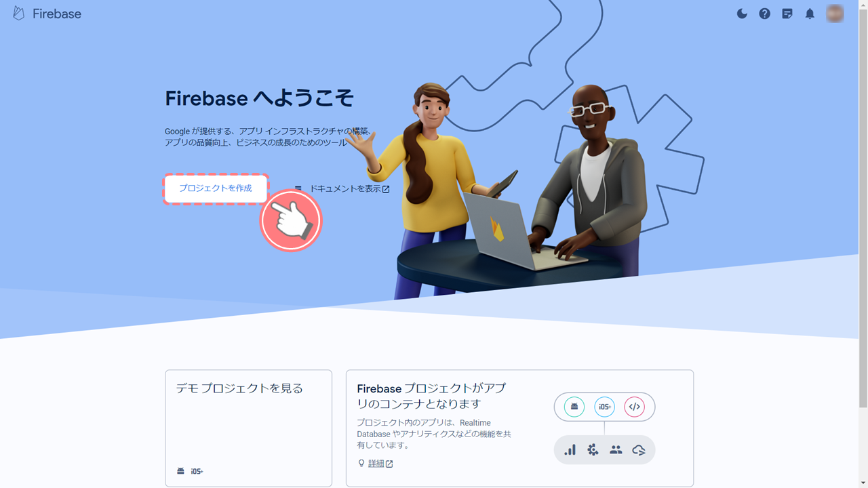Show notifications via the bell icon
The width and height of the screenshot is (868, 488).
click(x=810, y=14)
